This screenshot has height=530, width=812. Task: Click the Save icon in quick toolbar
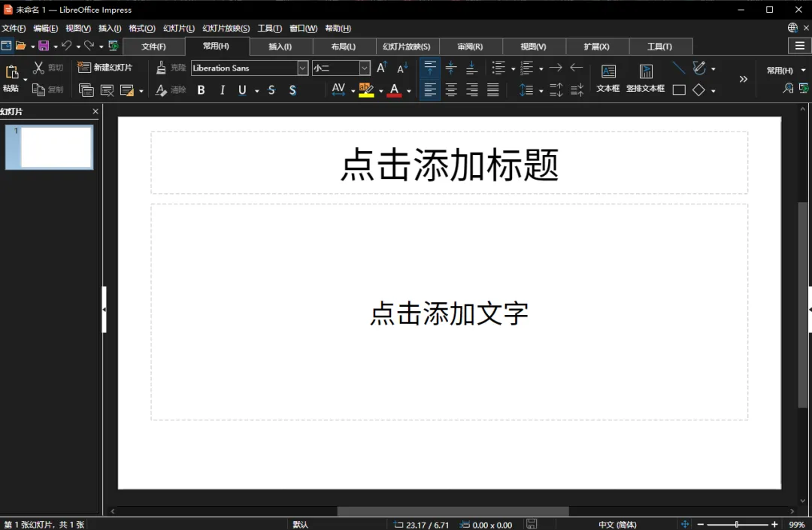coord(44,46)
